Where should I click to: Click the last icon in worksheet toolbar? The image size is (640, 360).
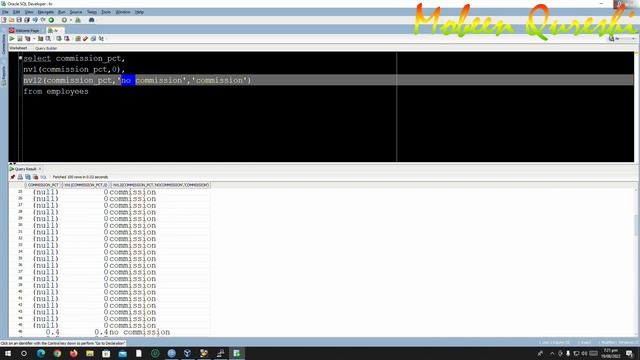click(101, 39)
